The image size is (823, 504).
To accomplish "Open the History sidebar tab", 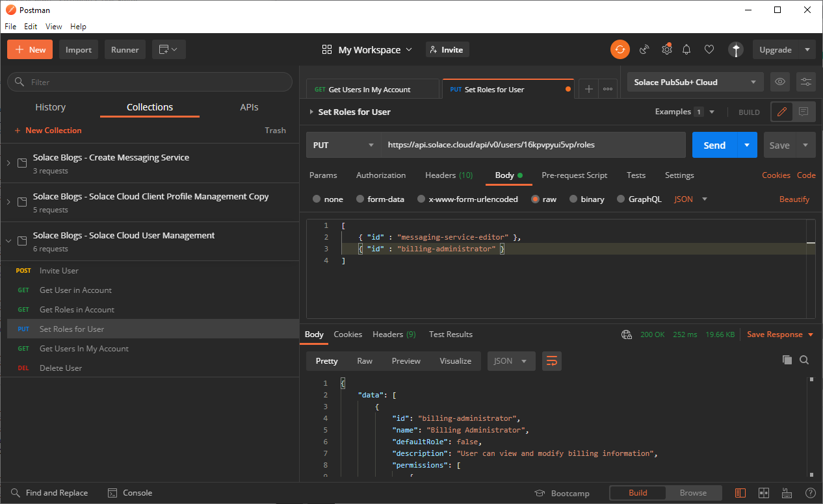I will pyautogui.click(x=50, y=107).
